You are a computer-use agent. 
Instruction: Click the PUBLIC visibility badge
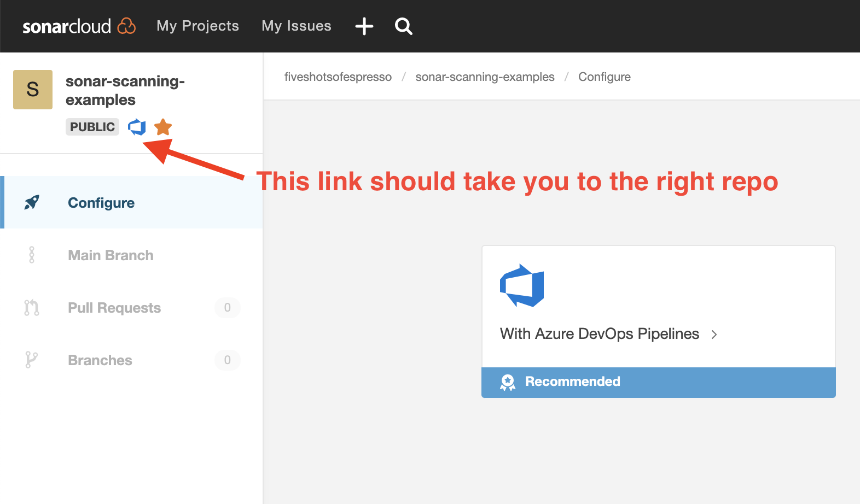click(92, 127)
